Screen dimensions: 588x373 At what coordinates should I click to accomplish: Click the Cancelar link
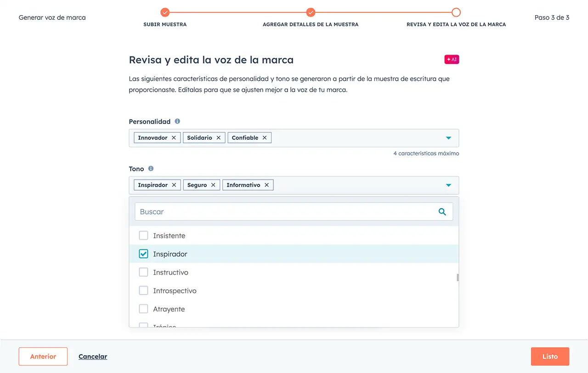[x=93, y=356]
